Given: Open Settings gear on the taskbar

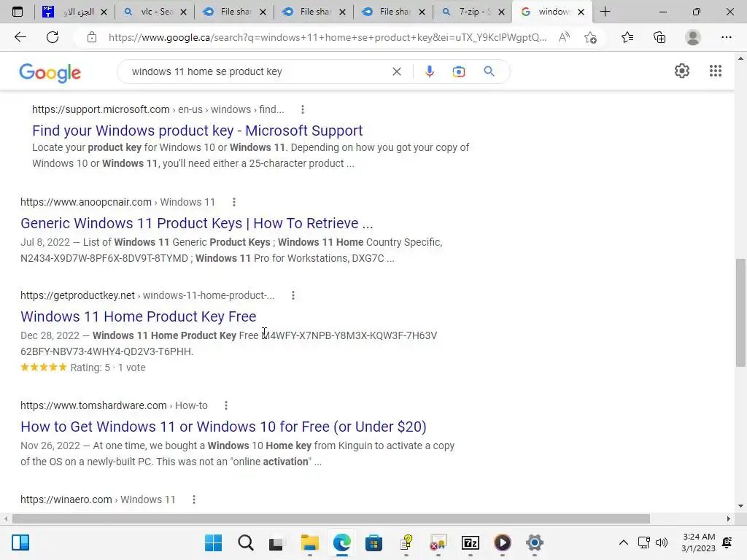Looking at the screenshot, I should [535, 542].
